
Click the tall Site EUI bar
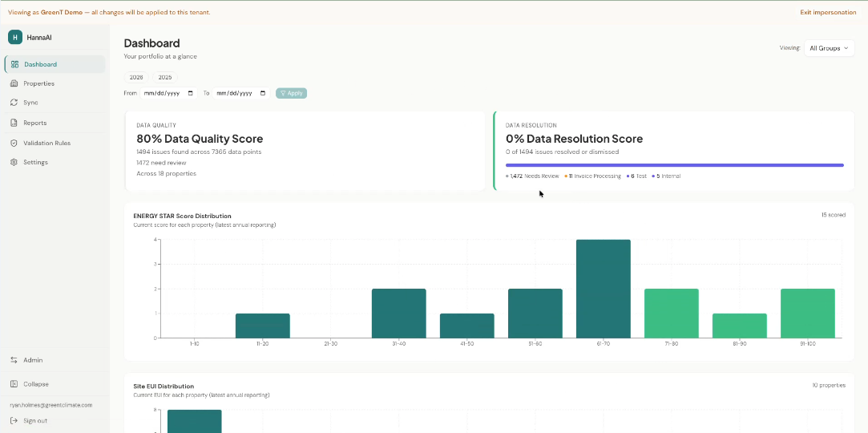tap(194, 421)
